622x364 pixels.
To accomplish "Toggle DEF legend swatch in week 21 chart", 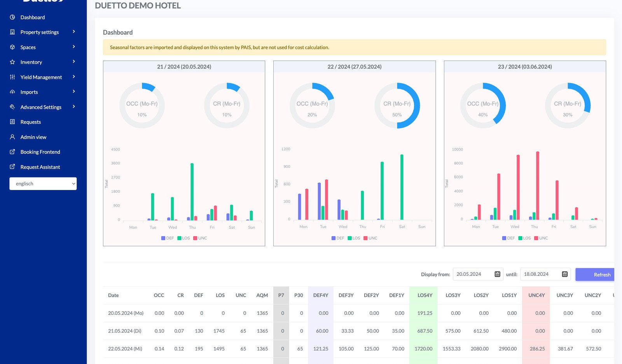I will point(163,238).
